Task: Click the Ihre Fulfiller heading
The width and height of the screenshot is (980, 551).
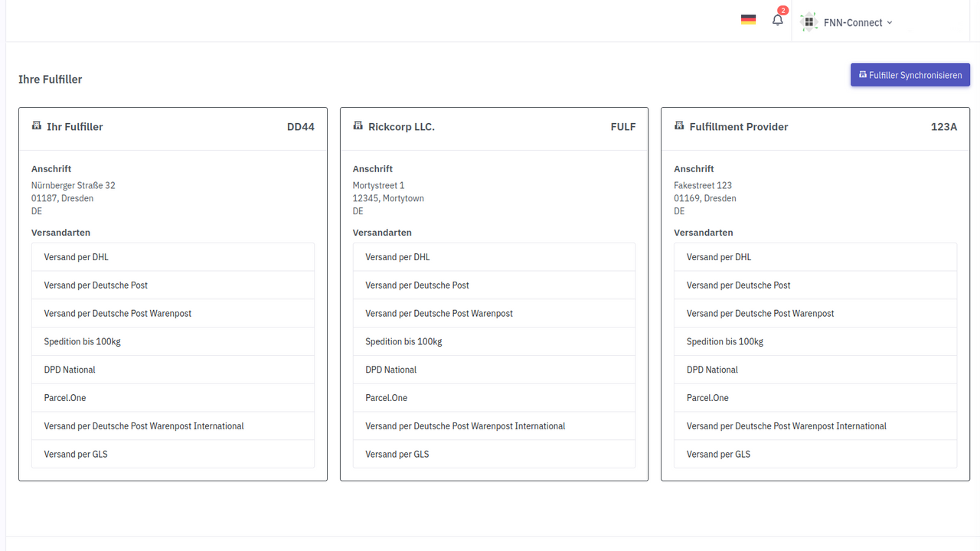Action: point(51,79)
